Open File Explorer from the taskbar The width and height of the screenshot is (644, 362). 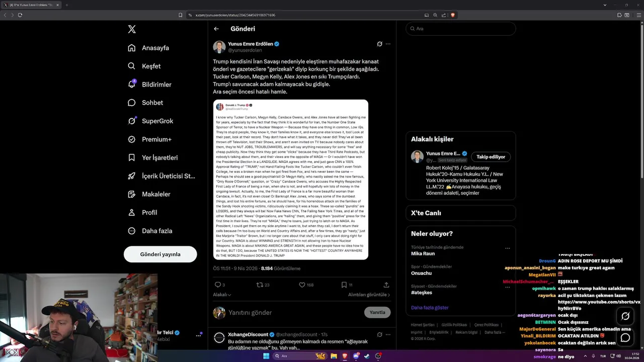333,356
